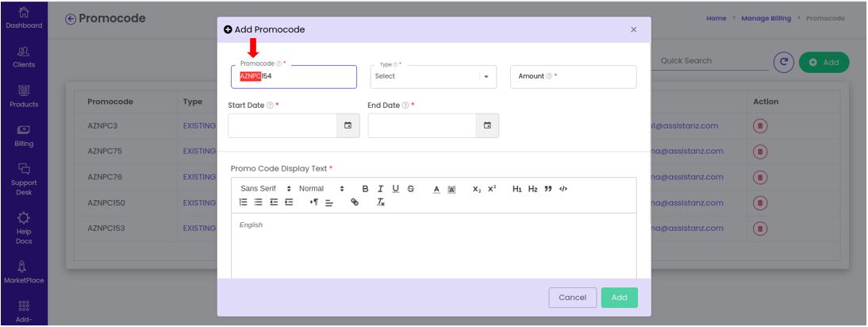Apply Heading 1 style
Image resolution: width=868 pixels, height=327 pixels.
click(x=517, y=189)
